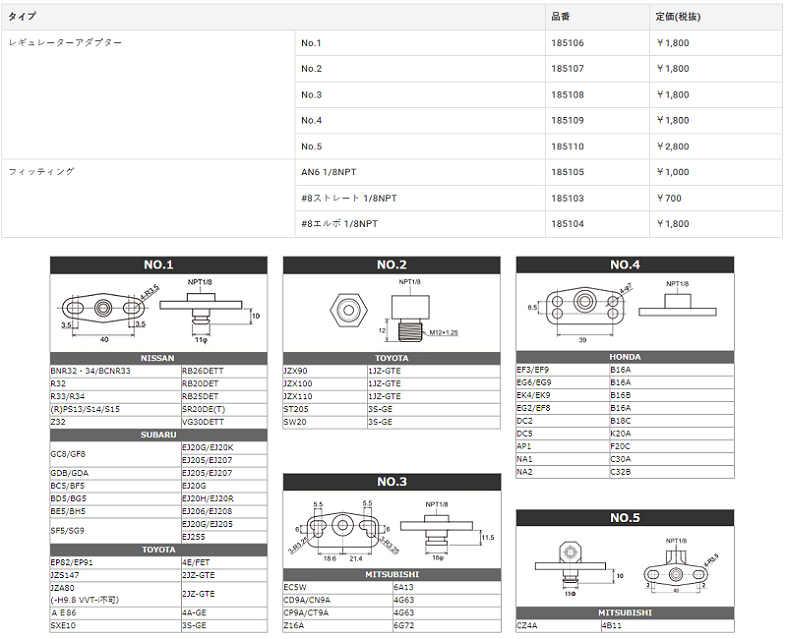Click the VG30DETT engine cell

pos(224,422)
